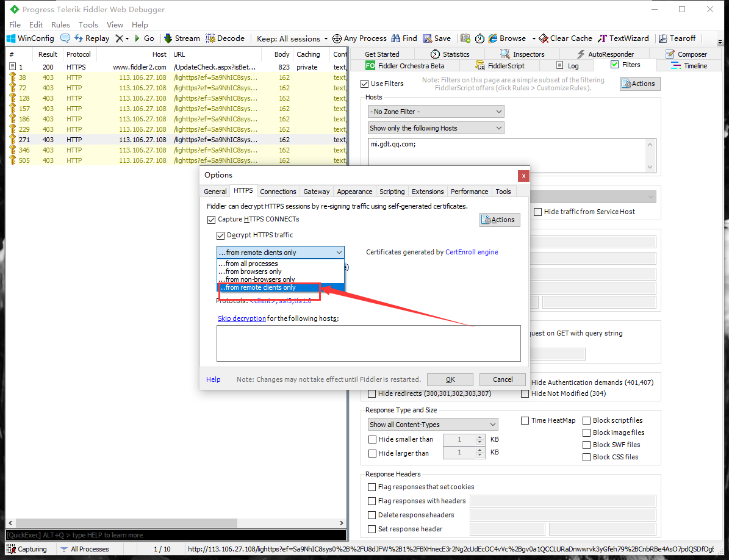
Task: Click the Skip decryption link
Action: (x=242, y=318)
